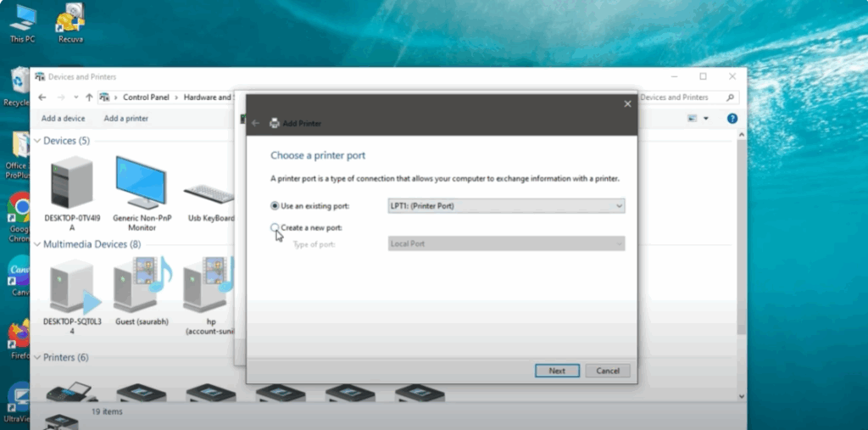Viewport: 868px width, 430px height.
Task: Select the DESKTOP-0TV4I9A computer device
Action: click(x=72, y=194)
